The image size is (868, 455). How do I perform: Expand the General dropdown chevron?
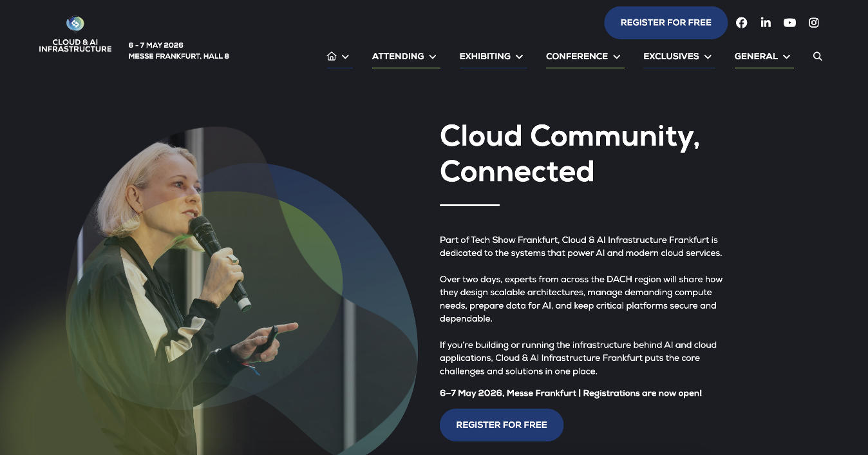[x=787, y=57]
